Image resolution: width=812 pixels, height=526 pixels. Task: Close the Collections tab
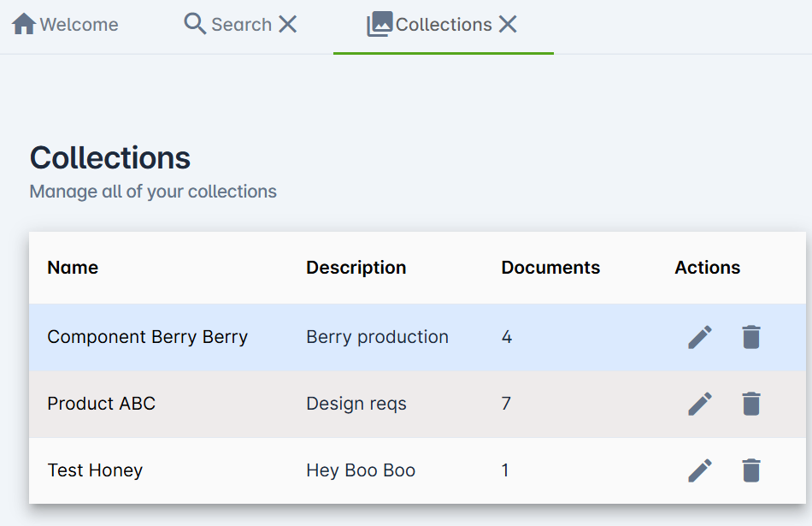pos(508,24)
